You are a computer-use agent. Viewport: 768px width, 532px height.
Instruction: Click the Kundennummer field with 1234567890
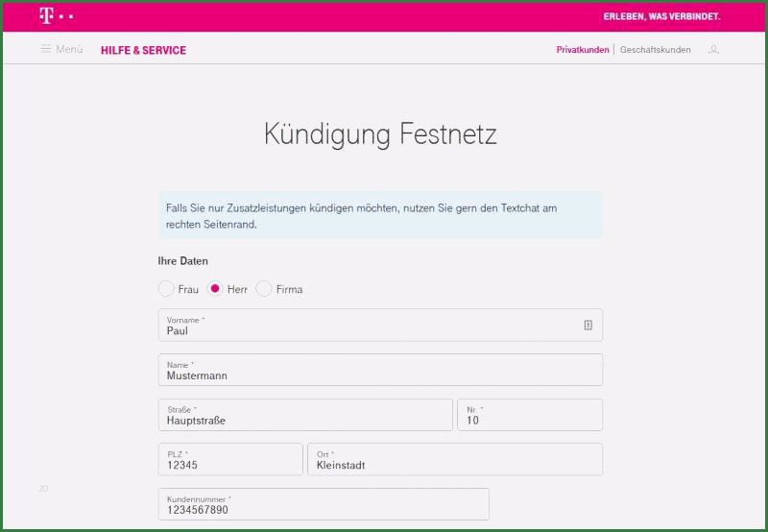[324, 504]
